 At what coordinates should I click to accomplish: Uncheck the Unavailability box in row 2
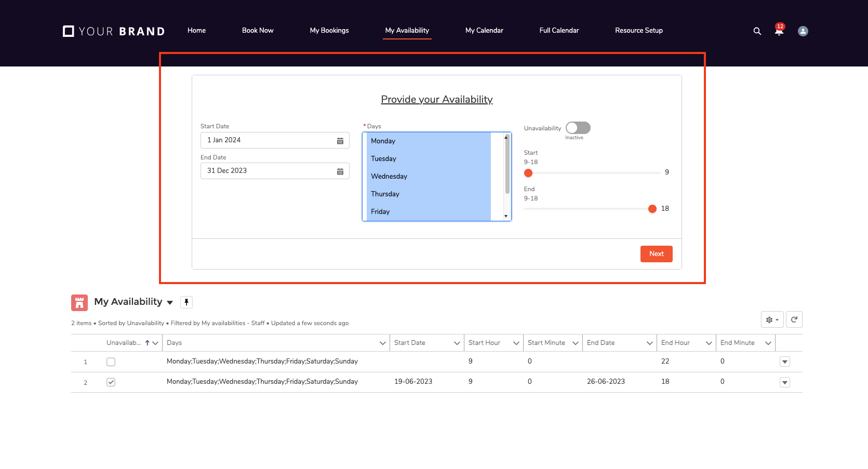click(x=111, y=382)
